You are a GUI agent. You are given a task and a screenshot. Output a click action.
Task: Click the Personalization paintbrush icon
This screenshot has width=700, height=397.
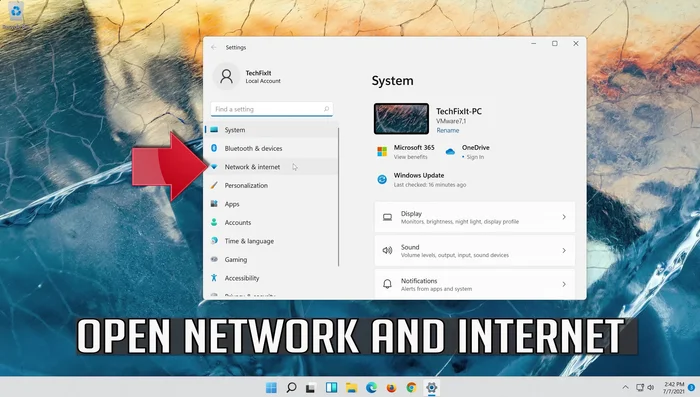click(214, 185)
